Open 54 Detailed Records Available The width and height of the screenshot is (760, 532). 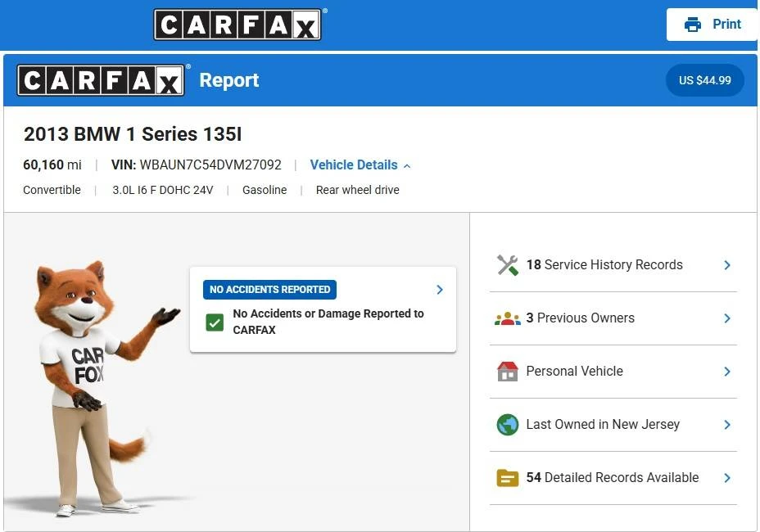pyautogui.click(x=613, y=478)
